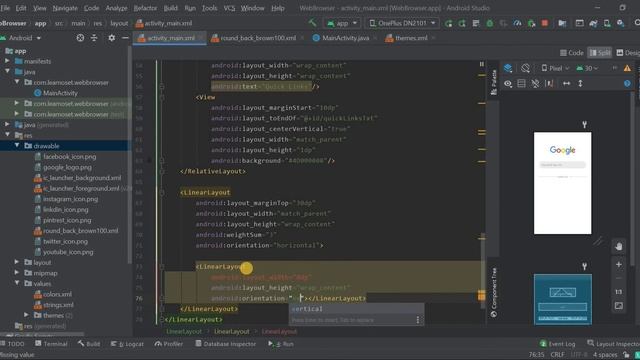The height and width of the screenshot is (360, 640).
Task: Switch editor to Split view mode
Action: (600, 53)
